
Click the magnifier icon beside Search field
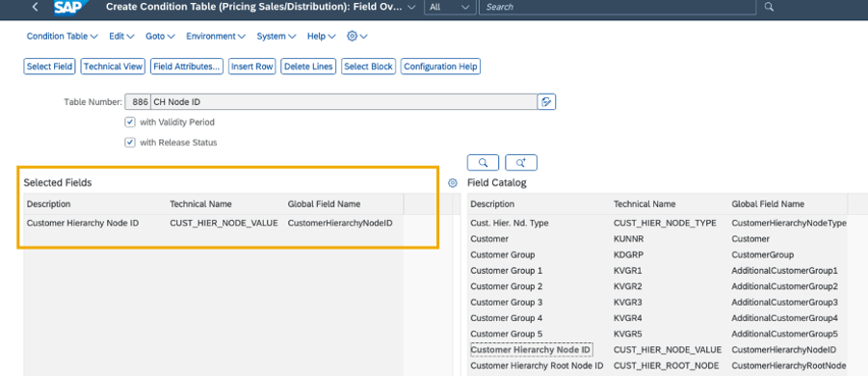(x=769, y=7)
